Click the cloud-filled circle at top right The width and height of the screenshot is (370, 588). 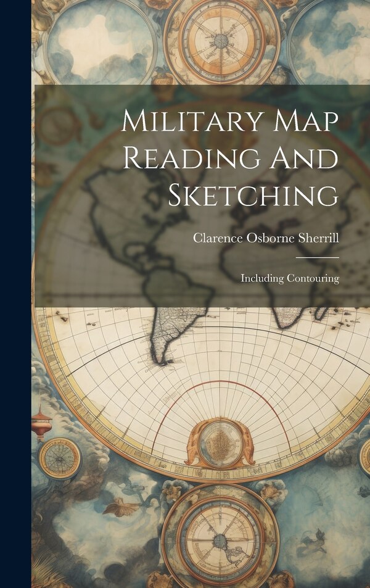[x=332, y=38]
